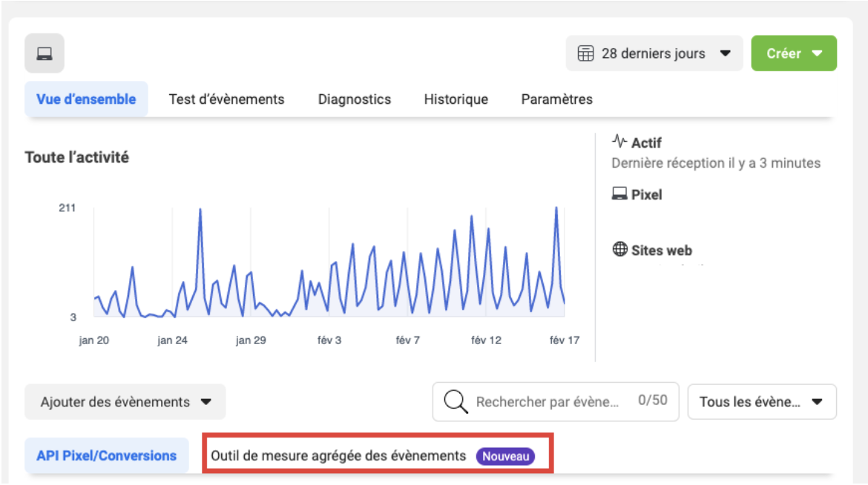Click the green Créer button

pyautogui.click(x=786, y=53)
